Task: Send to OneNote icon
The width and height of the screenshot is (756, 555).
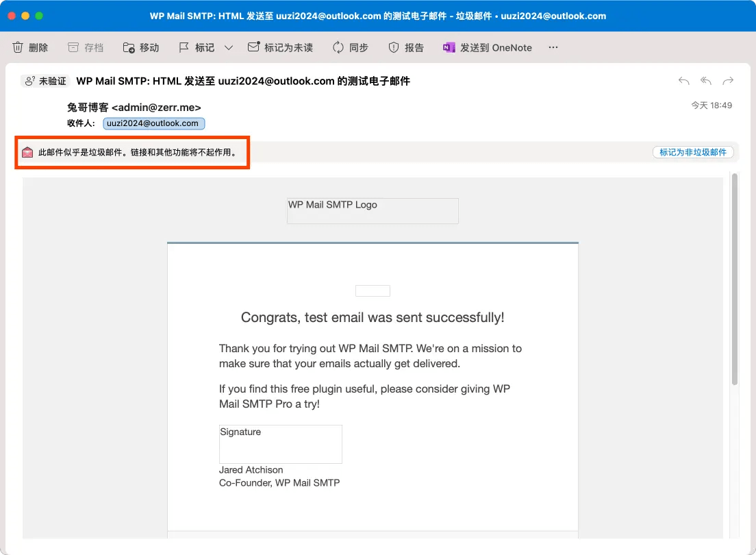Action: (x=449, y=47)
